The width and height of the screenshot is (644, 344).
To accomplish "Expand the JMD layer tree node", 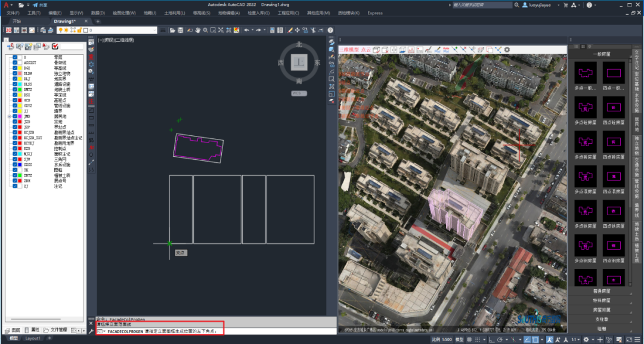I will [x=9, y=117].
